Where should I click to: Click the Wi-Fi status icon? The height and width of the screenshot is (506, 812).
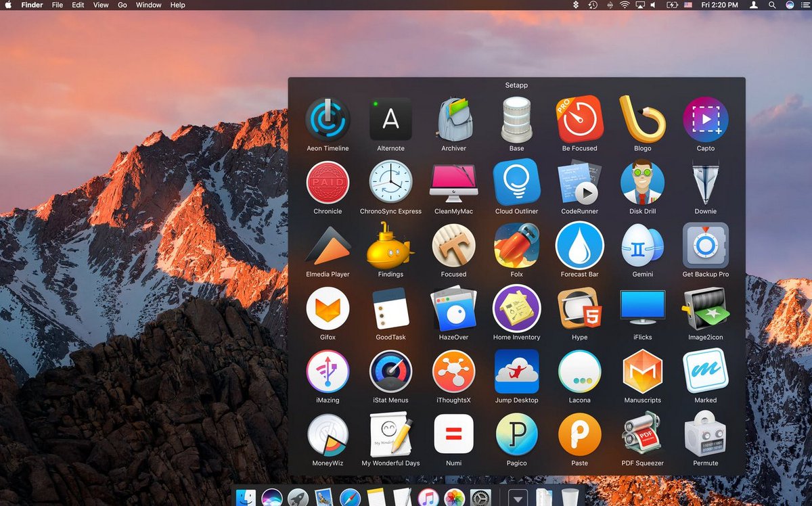[624, 5]
